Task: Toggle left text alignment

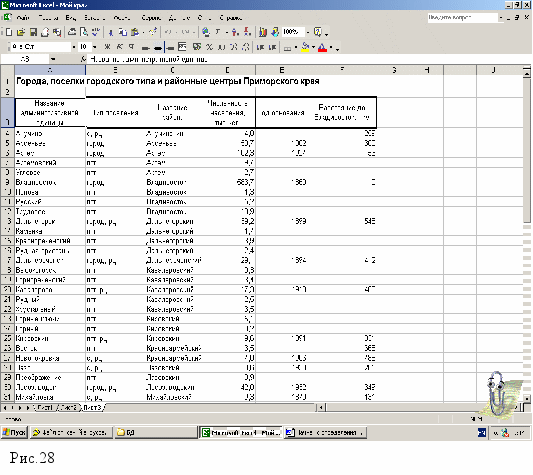Action: tap(145, 47)
